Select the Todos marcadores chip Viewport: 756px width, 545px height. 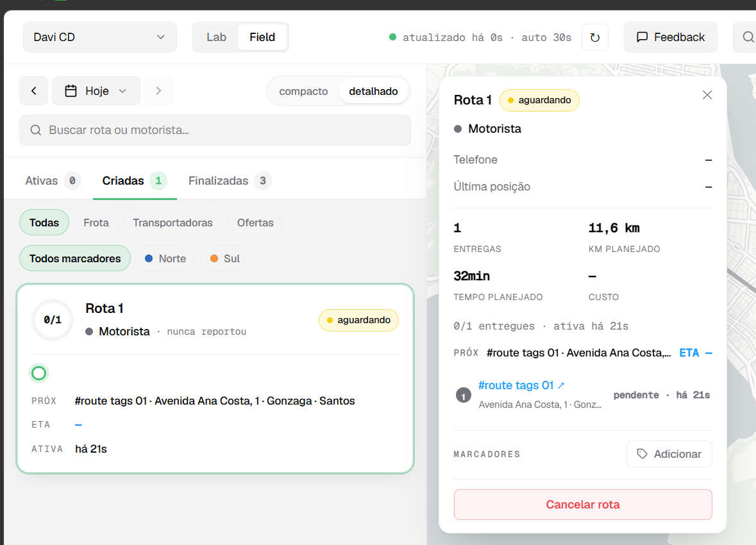click(75, 258)
